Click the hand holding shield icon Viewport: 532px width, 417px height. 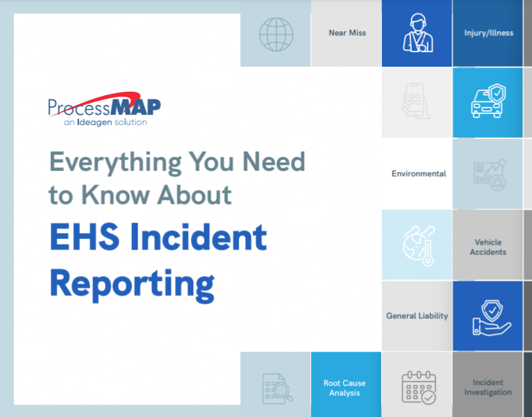(488, 316)
